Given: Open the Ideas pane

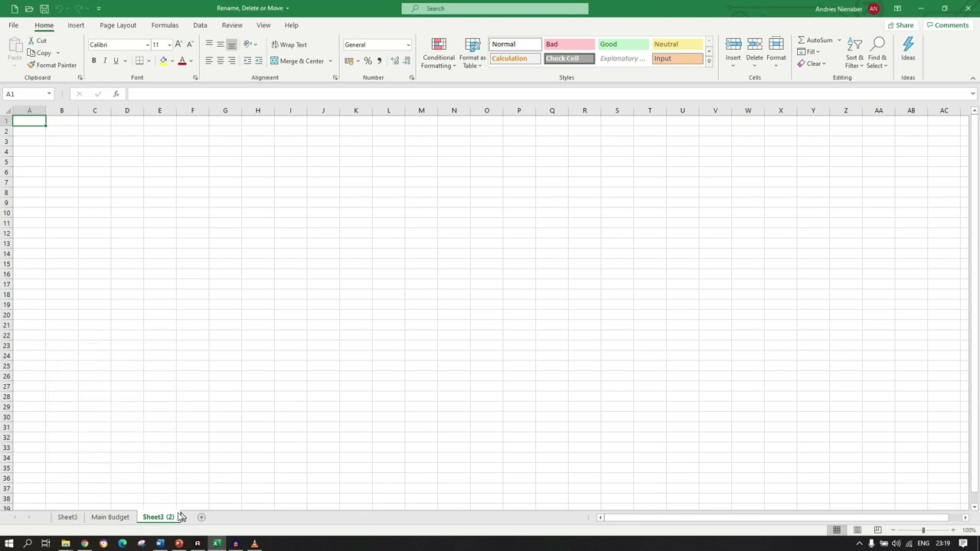Looking at the screenshot, I should (908, 51).
